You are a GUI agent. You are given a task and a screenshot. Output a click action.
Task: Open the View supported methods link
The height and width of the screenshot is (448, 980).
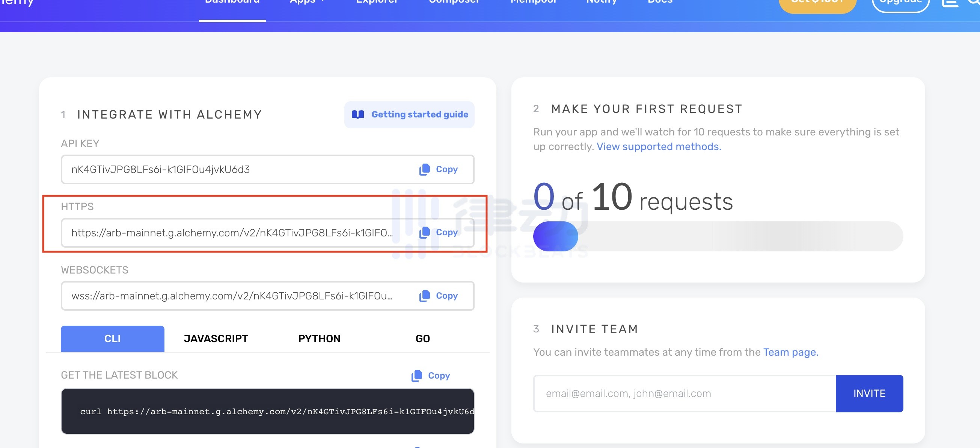click(659, 146)
